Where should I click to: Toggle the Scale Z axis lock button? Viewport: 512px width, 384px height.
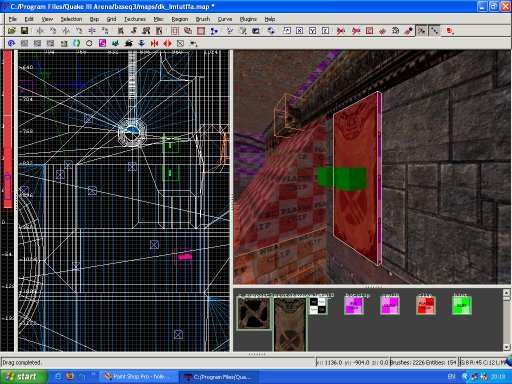[x=326, y=31]
